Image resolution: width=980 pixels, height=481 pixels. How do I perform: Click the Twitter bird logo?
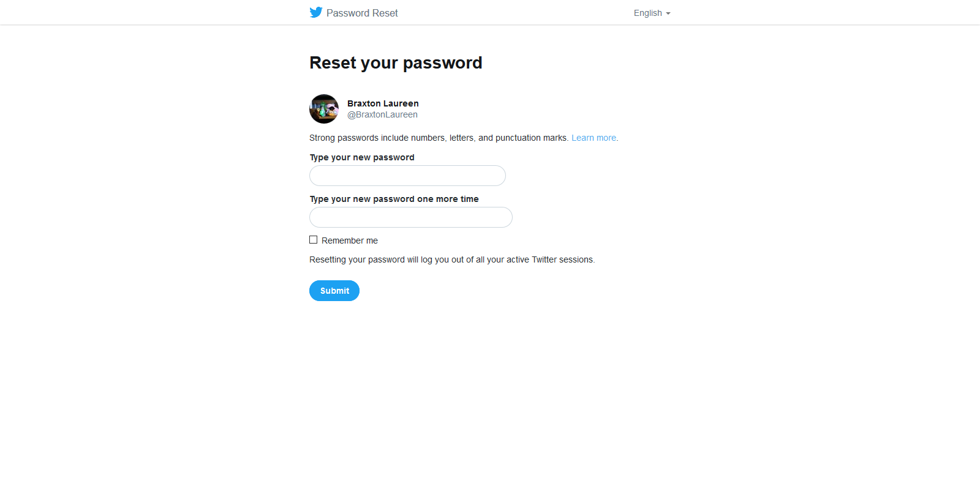tap(316, 12)
